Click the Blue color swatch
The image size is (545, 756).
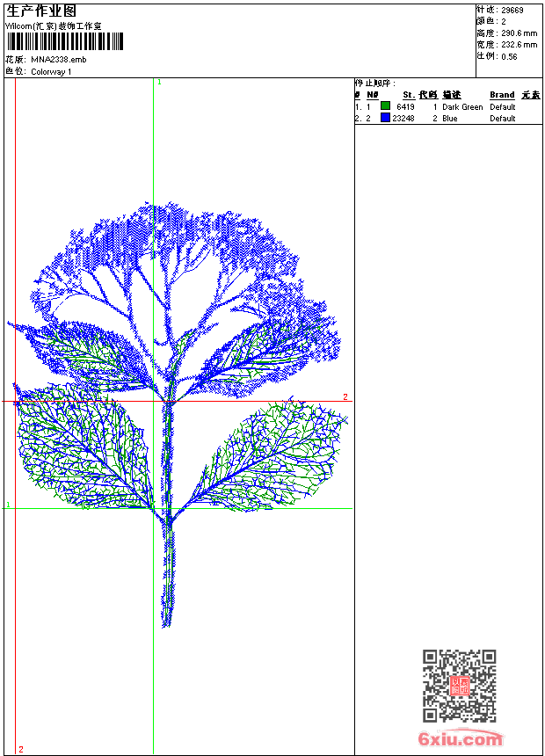[385, 118]
